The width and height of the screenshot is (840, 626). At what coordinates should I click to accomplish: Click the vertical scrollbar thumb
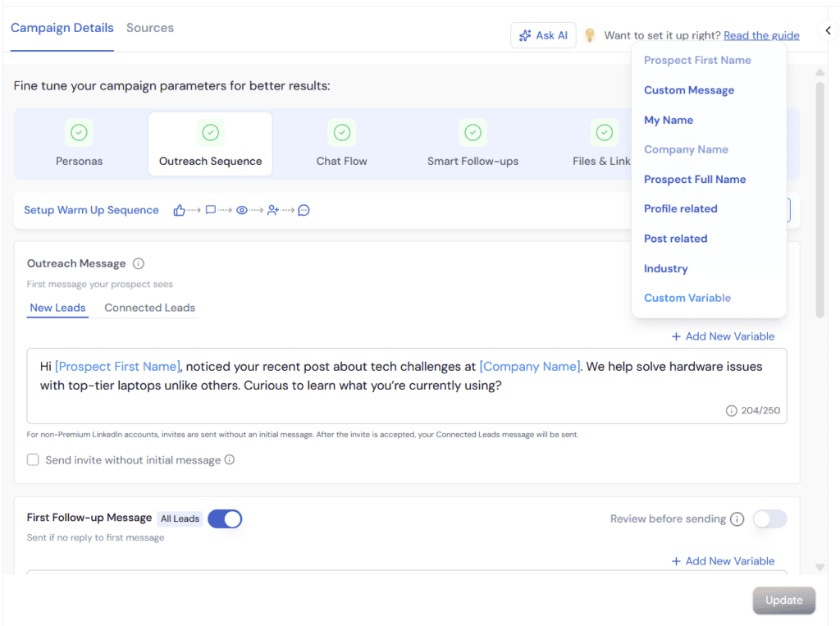(820, 200)
